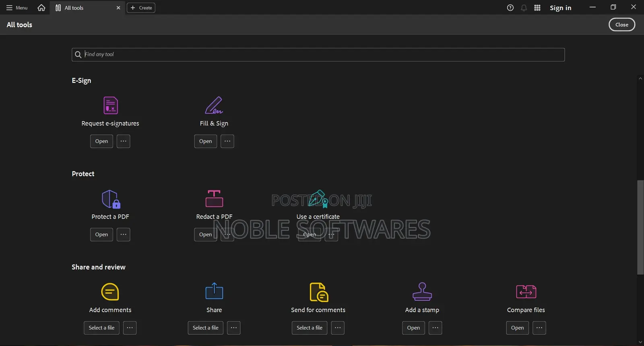Screen dimensions: 644x346
Task: Click the Share and review heading
Action: [99, 267]
